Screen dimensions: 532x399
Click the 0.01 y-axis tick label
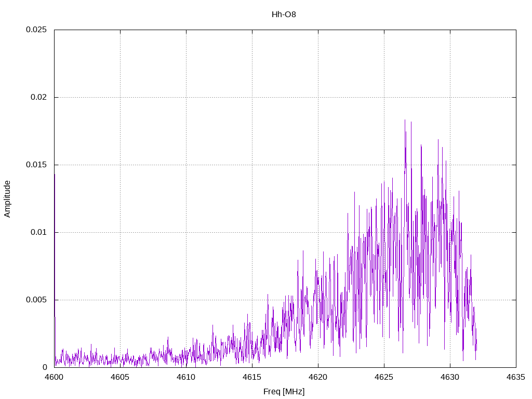click(38, 232)
